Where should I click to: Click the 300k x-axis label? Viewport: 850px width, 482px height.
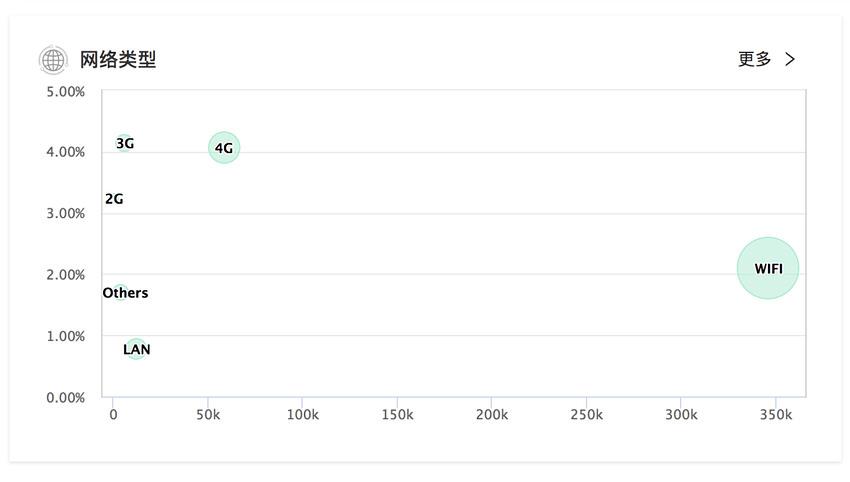click(x=681, y=415)
